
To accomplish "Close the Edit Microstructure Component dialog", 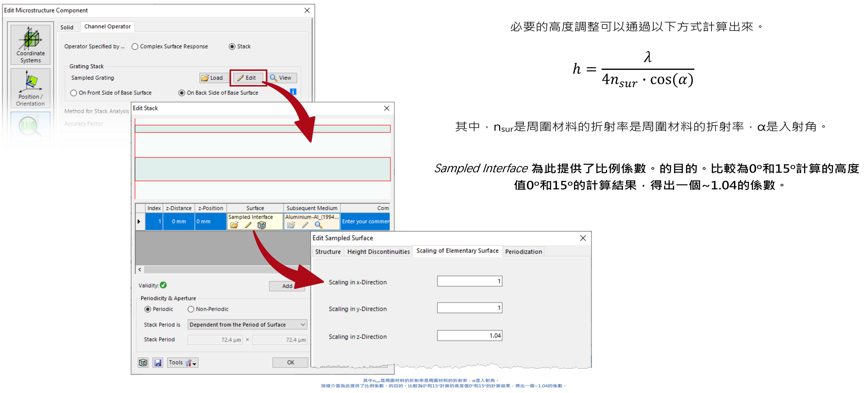I will point(307,10).
